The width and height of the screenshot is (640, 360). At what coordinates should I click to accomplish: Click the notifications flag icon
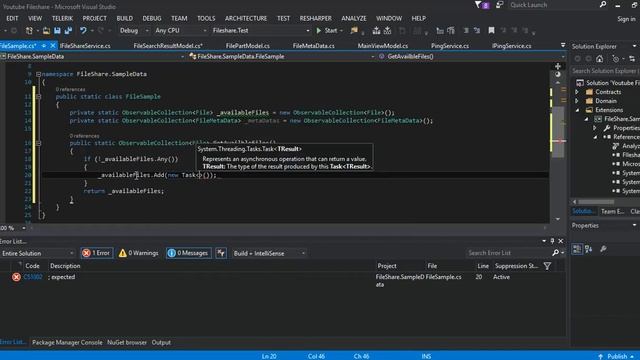point(481,5)
